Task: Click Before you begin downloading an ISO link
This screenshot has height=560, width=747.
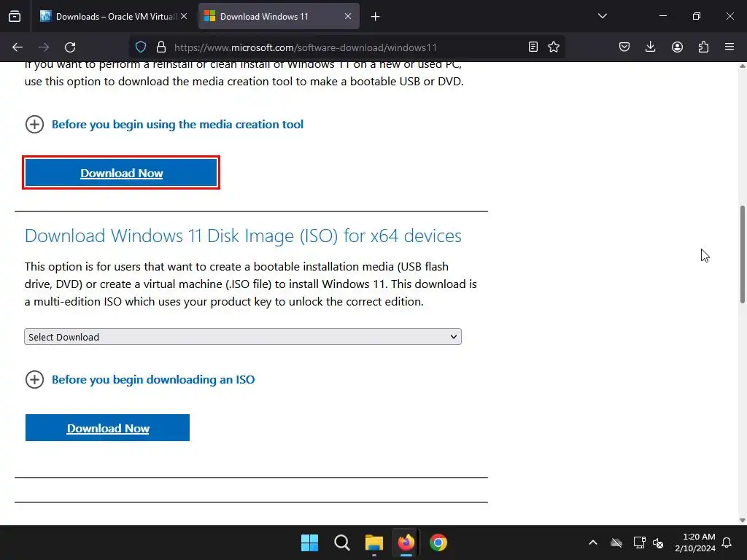Action: (x=153, y=379)
